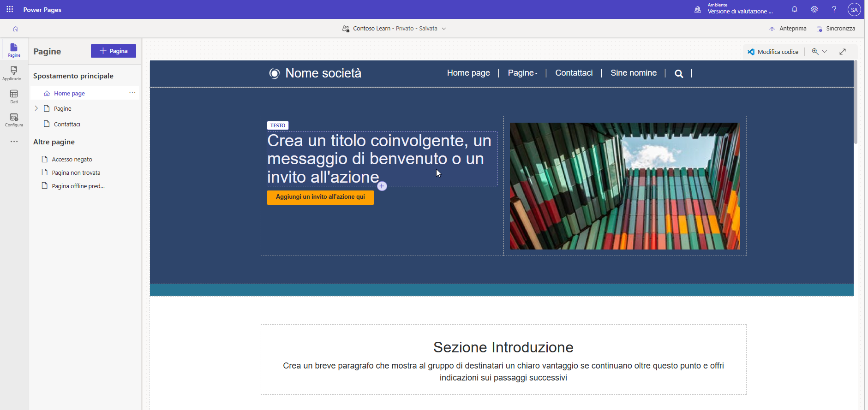Expand canvas to full screen icon
This screenshot has height=410, width=868.
843,52
